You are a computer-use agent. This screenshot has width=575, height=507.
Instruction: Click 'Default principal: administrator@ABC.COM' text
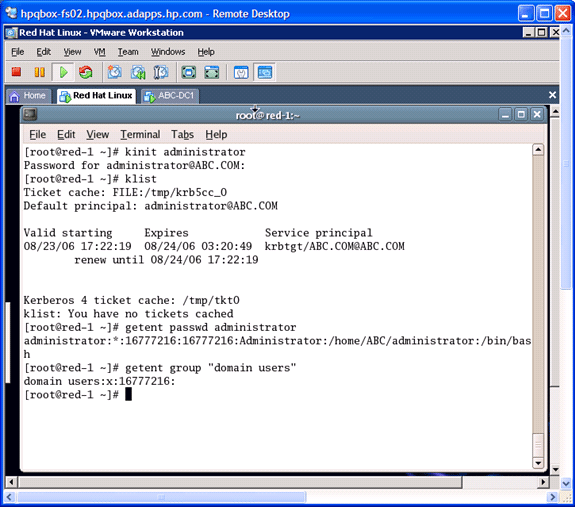[x=150, y=206]
